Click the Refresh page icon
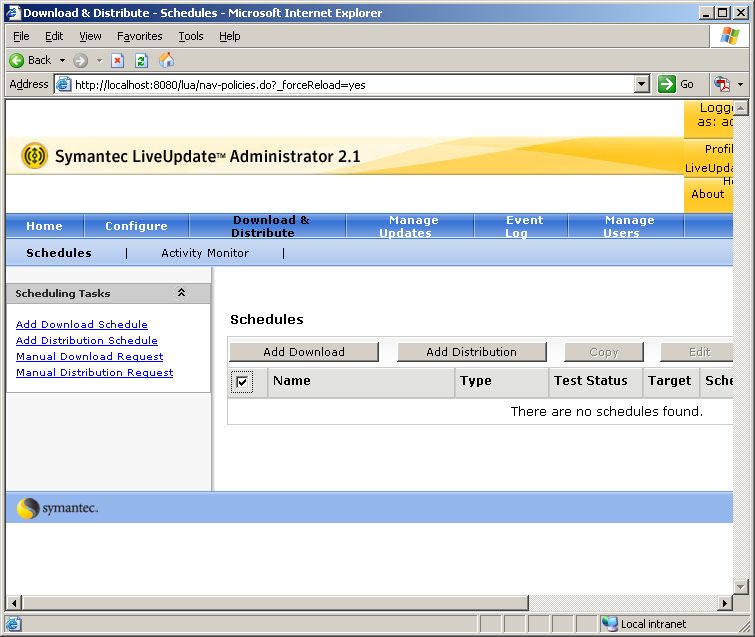This screenshot has width=755, height=637. click(x=141, y=60)
